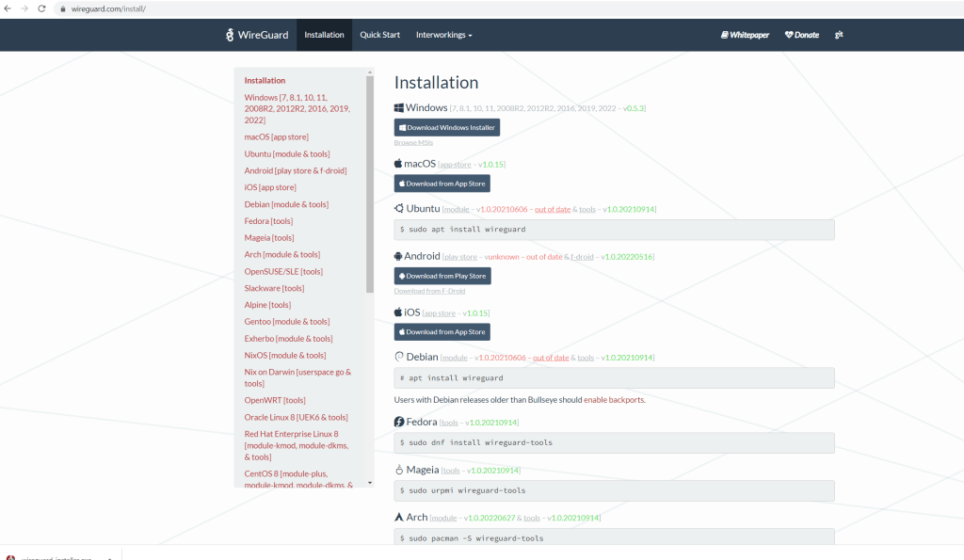This screenshot has width=964, height=560.
Task: Jump to Exherbo [module & tools] in sidebar
Action: coord(288,338)
